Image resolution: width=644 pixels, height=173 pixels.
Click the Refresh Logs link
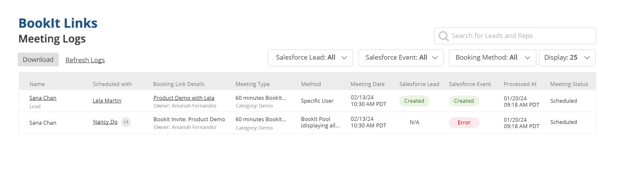85,60
